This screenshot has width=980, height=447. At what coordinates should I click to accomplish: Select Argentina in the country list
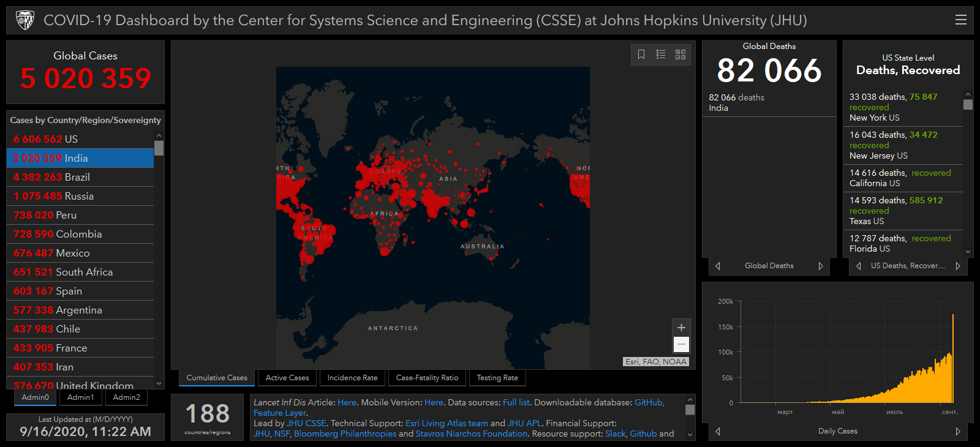(x=80, y=310)
